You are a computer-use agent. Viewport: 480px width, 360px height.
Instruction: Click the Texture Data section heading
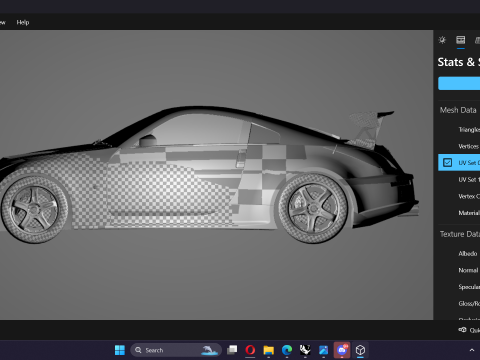coord(460,234)
